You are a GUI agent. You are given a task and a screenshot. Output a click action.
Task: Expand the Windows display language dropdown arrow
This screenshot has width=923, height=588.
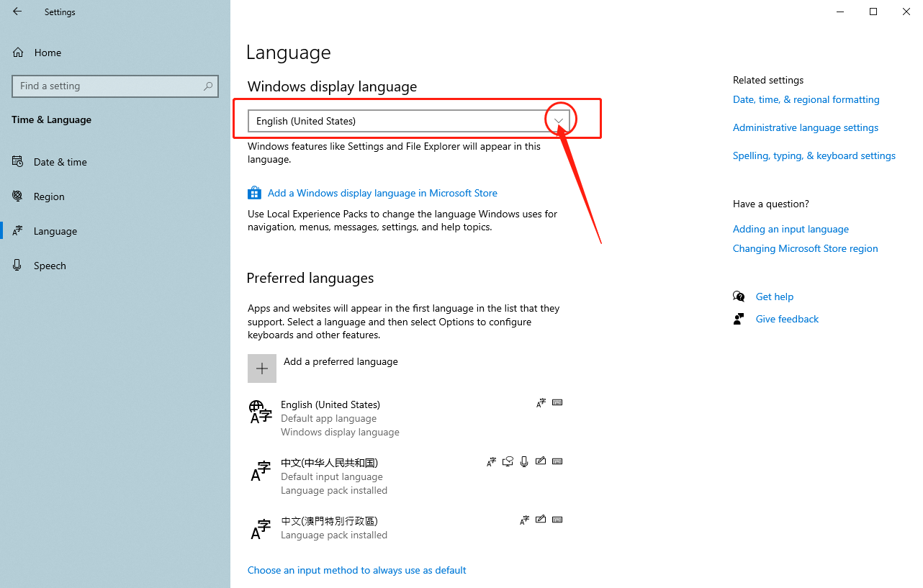(x=559, y=121)
